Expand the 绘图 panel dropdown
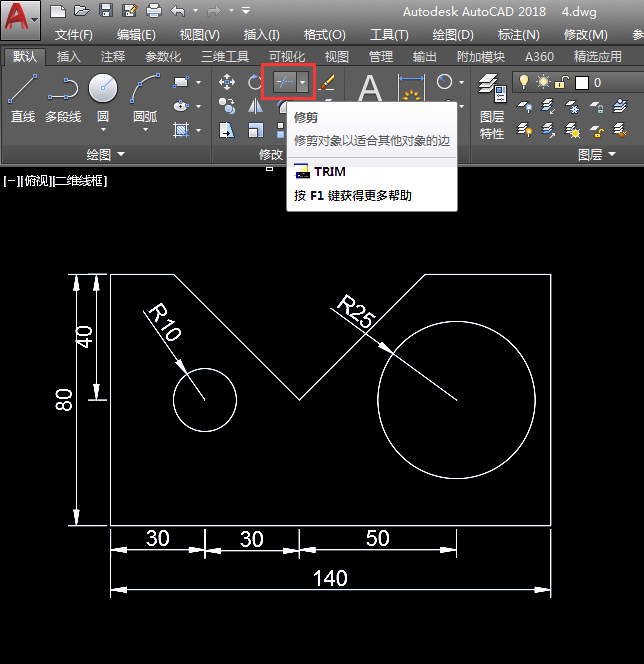This screenshot has height=664, width=644. click(x=121, y=155)
